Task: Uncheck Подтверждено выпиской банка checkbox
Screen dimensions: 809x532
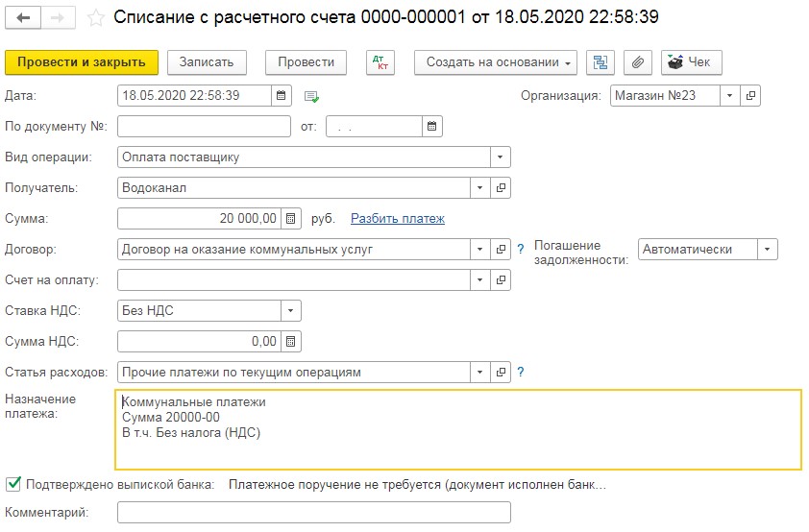Action: (x=13, y=484)
